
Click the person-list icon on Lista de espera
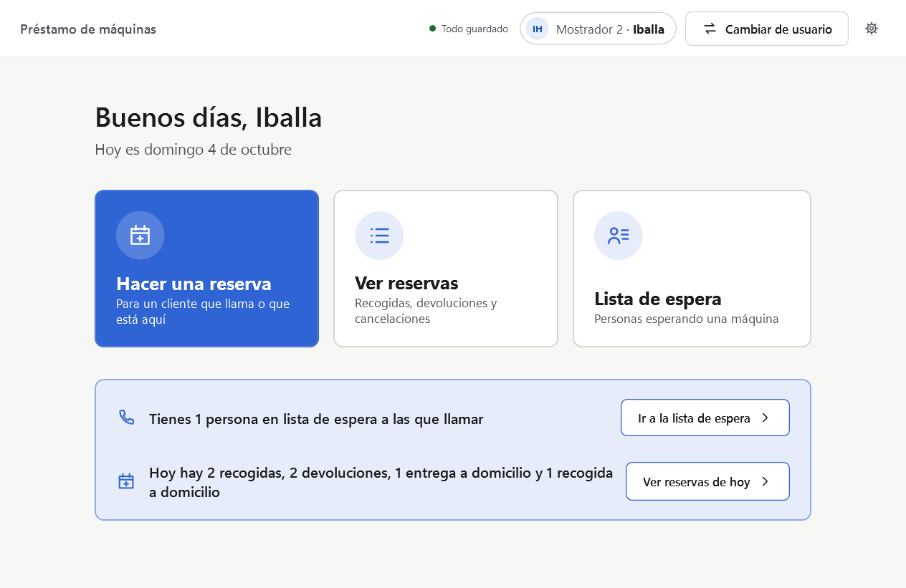(x=618, y=235)
